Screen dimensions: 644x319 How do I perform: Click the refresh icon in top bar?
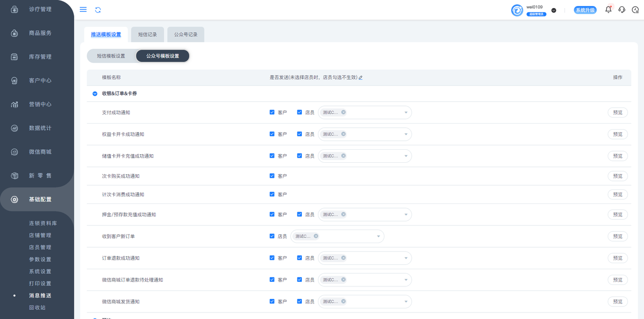pos(98,10)
